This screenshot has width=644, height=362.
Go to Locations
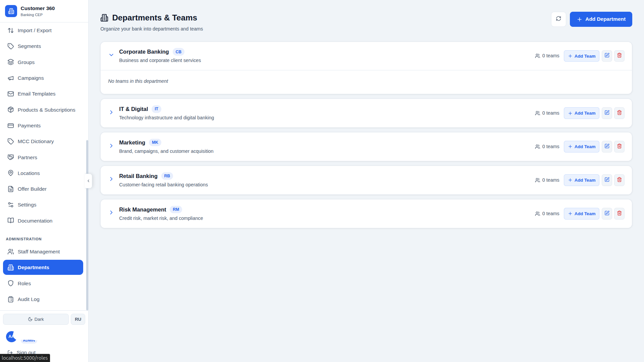[x=43, y=173]
